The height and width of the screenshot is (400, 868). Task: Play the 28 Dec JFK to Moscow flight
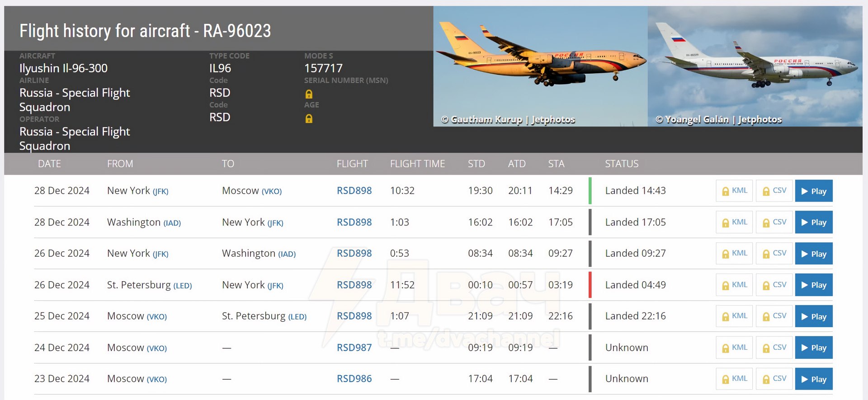[813, 191]
